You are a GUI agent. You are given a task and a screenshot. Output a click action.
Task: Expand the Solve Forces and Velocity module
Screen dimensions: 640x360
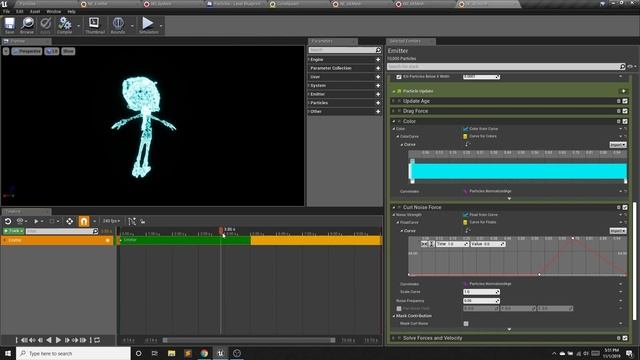point(394,338)
